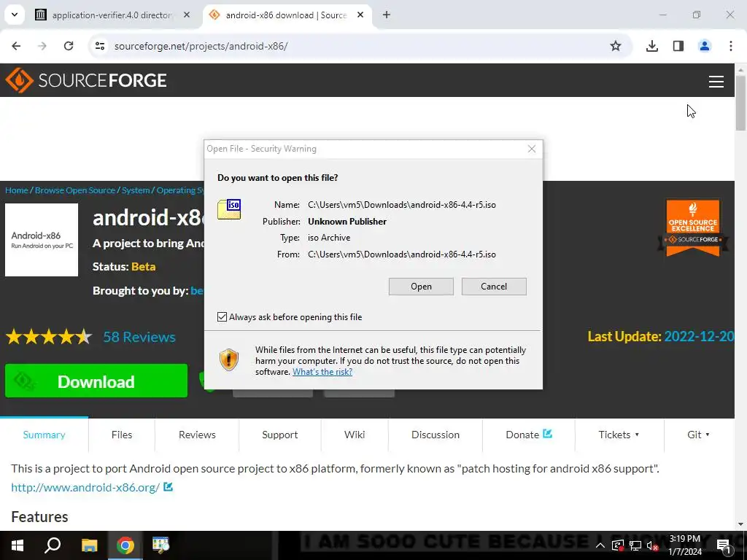Image resolution: width=747 pixels, height=560 pixels.
Task: Click muted volume tray icon
Action: [652, 545]
